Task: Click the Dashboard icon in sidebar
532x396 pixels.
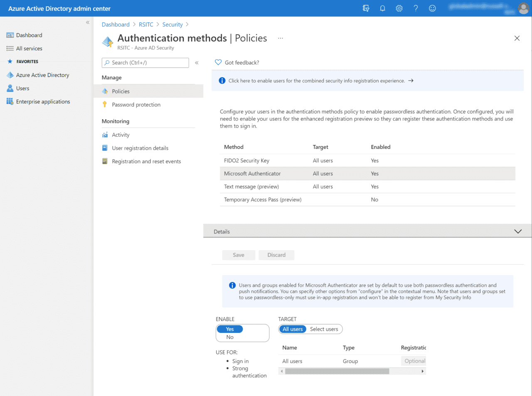Action: point(10,35)
